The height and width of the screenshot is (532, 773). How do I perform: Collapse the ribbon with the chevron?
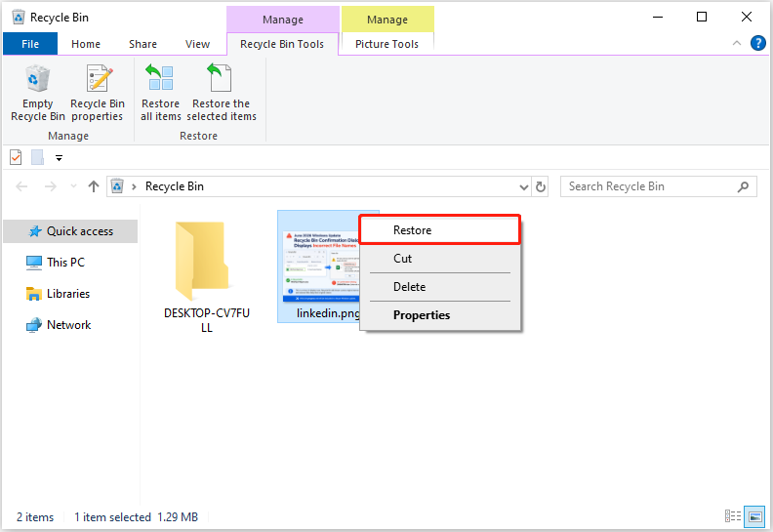click(737, 43)
